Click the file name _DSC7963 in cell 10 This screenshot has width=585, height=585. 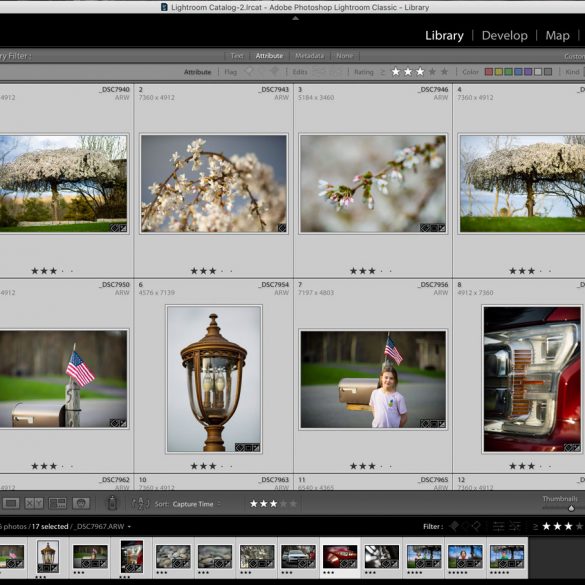click(x=273, y=480)
